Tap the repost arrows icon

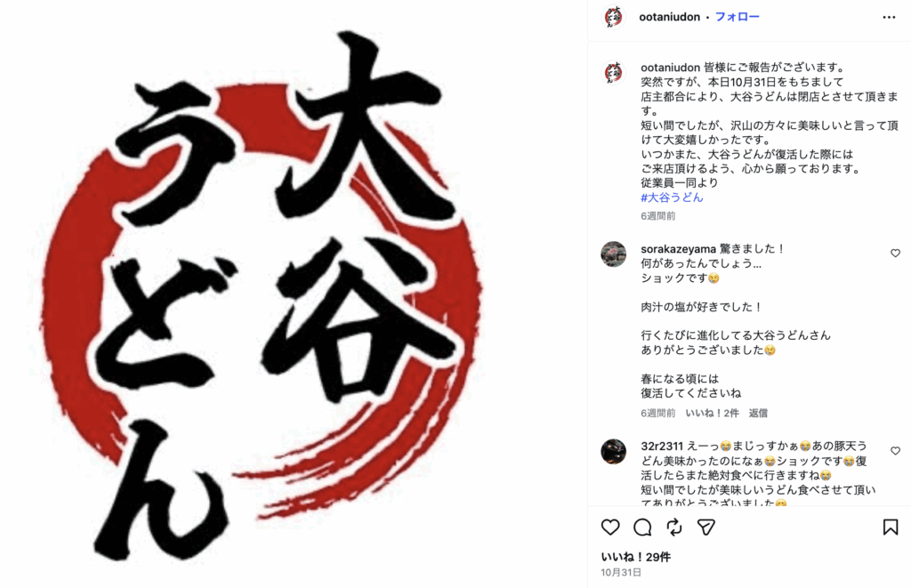[x=674, y=527]
